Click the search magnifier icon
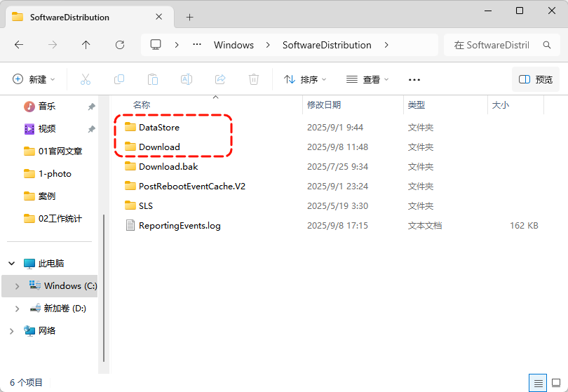This screenshot has width=568, height=392. click(x=547, y=45)
